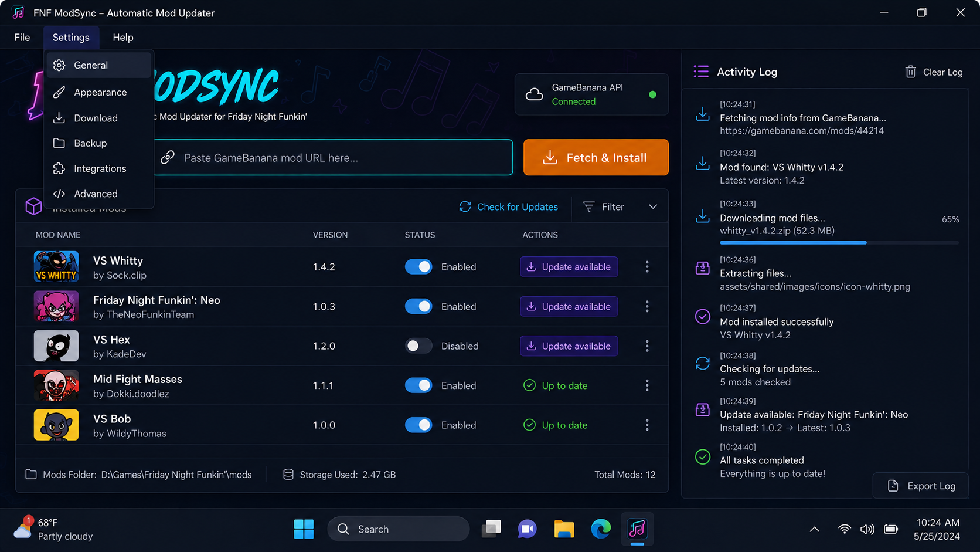Click Check for Updates
This screenshot has height=552, width=980.
click(x=508, y=206)
